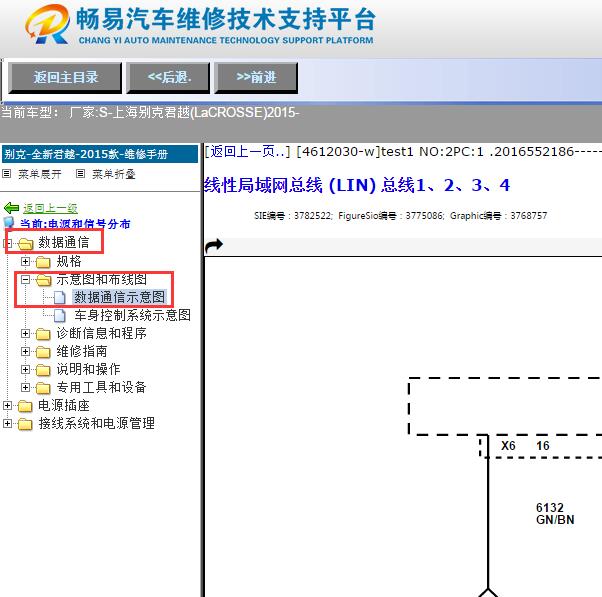Click the 车身控制系统示意图 document icon
Screen dimensions: 602x597
point(60,315)
